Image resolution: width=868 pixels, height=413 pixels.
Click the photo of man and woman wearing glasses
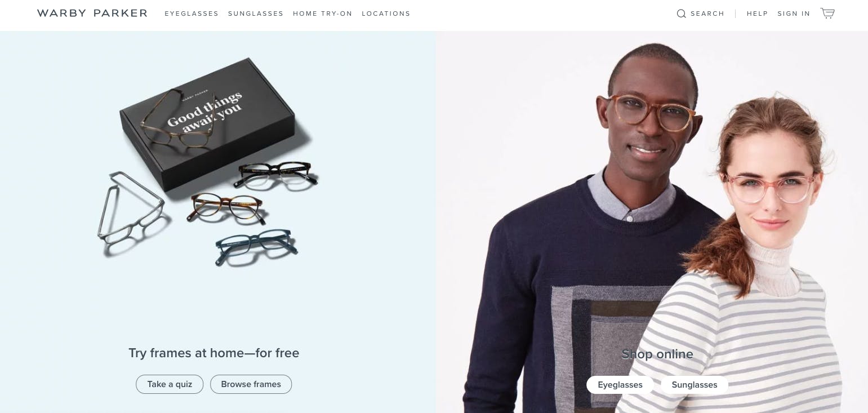pos(652,222)
